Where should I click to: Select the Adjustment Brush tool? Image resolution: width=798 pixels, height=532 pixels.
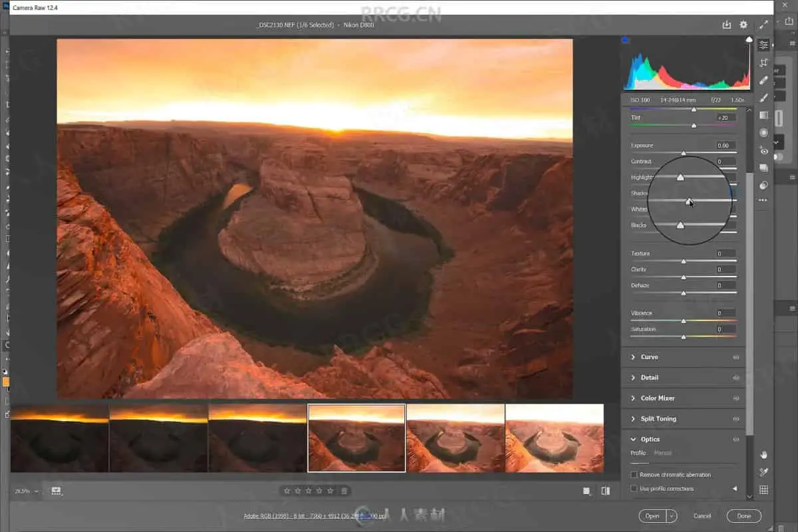click(x=763, y=98)
